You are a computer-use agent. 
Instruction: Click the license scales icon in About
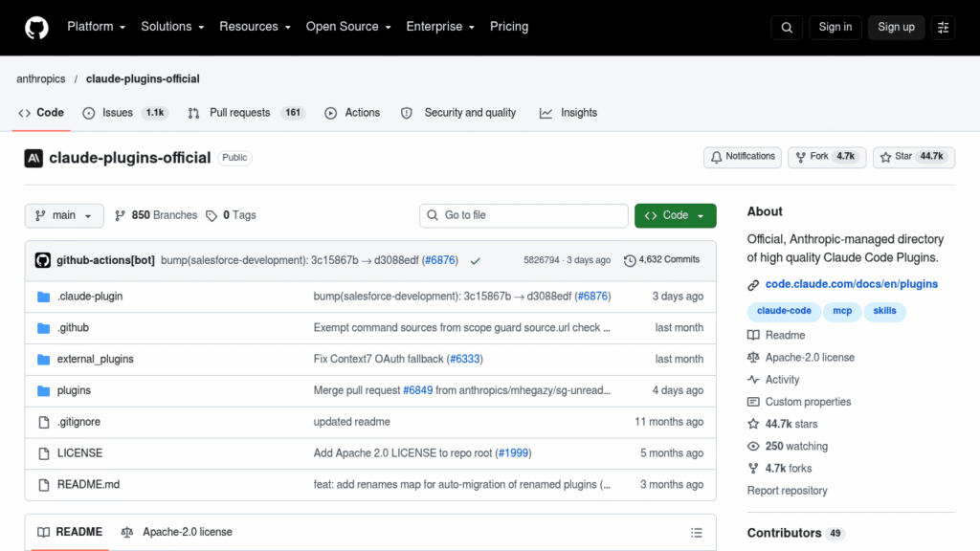pos(753,358)
